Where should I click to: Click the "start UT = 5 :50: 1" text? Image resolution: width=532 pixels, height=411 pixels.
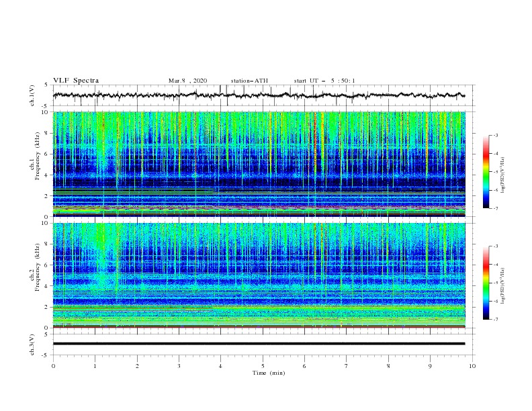pos(324,81)
